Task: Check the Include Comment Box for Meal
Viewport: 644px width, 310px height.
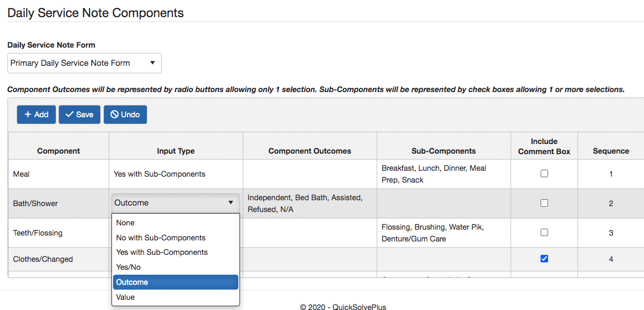Action: 544,173
